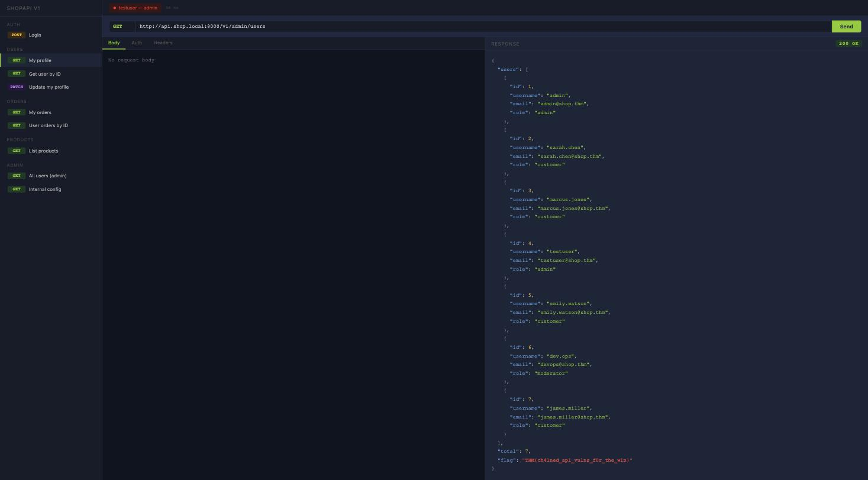Open the Get user by ID request
868x480 pixels.
click(x=51, y=74)
